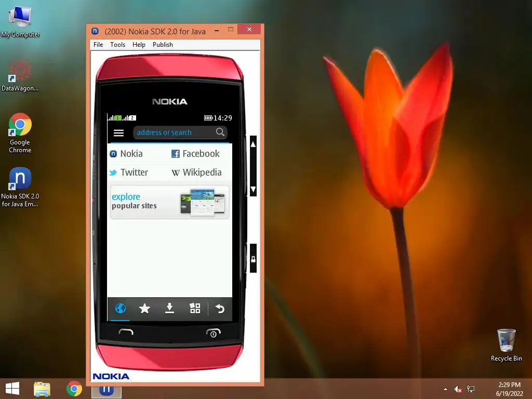Screen dimensions: 532x399
Task: Open the Facebook shortcut link
Action: [x=195, y=154]
